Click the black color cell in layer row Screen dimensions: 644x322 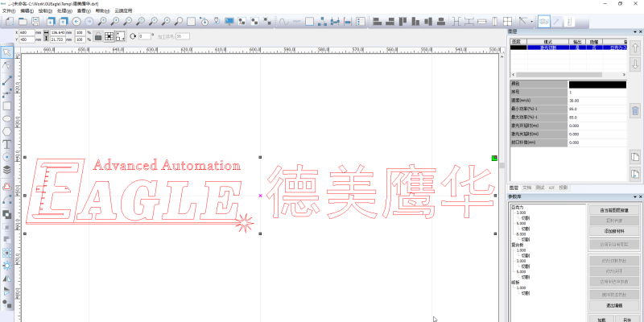pos(518,47)
